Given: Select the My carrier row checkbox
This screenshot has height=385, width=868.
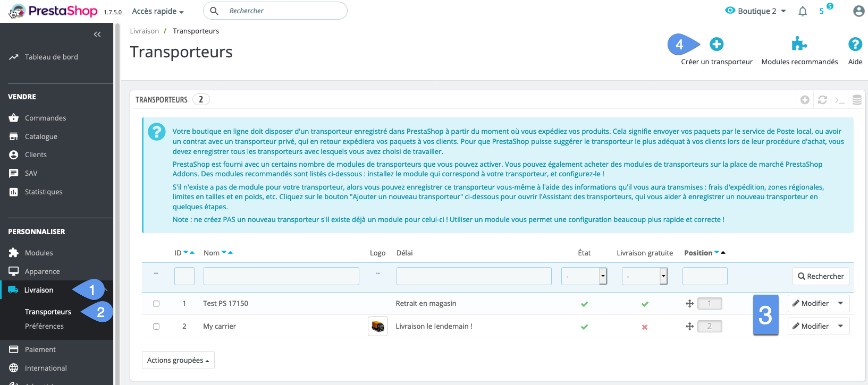Looking at the screenshot, I should tap(156, 327).
